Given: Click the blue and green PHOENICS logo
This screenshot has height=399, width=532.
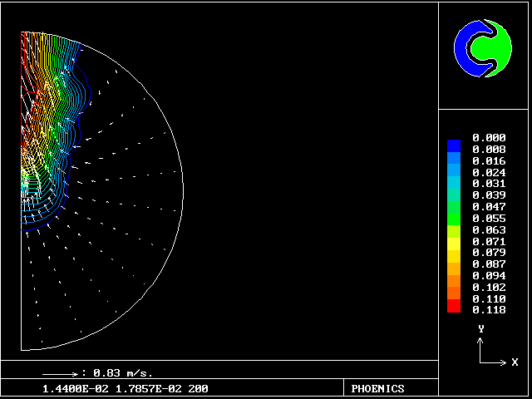Looking at the screenshot, I should (x=482, y=48).
